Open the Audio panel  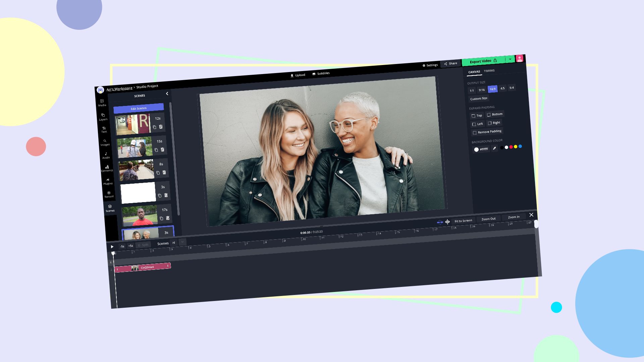(x=106, y=155)
